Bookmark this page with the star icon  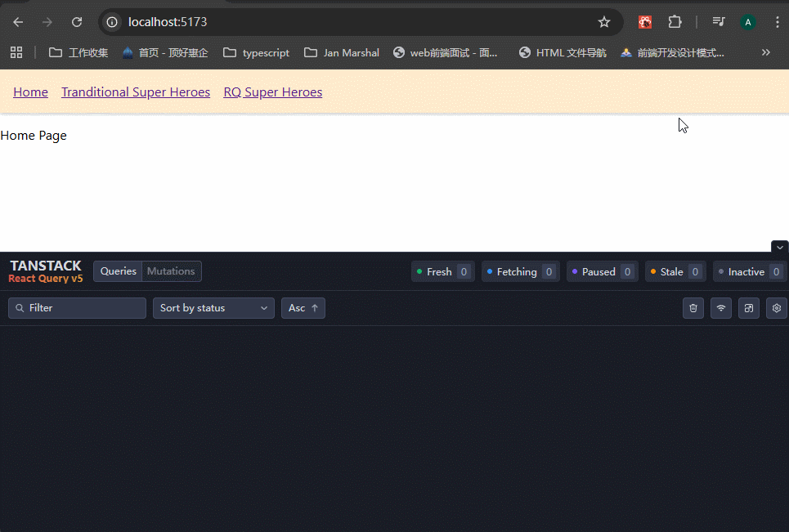pyautogui.click(x=604, y=22)
